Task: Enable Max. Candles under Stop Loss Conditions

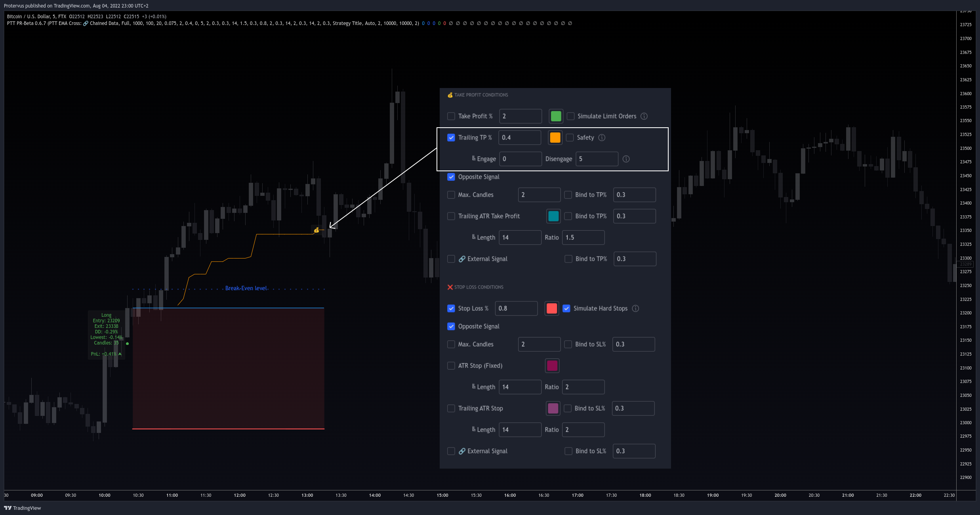Action: (x=451, y=345)
